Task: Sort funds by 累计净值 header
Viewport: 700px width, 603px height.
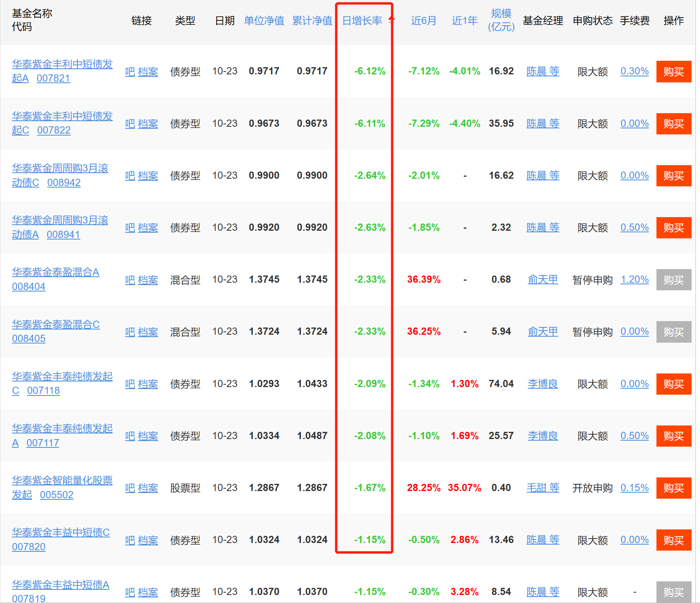Action: click(x=312, y=20)
